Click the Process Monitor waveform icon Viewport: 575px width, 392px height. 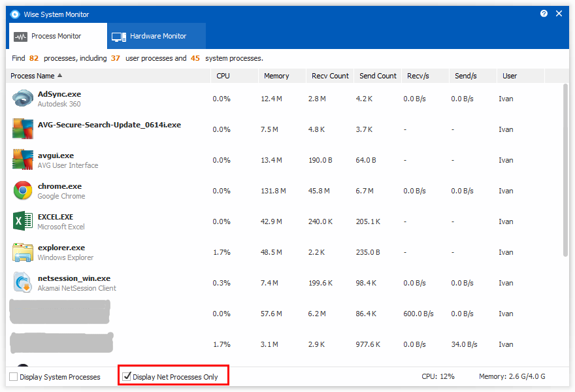[x=20, y=37]
